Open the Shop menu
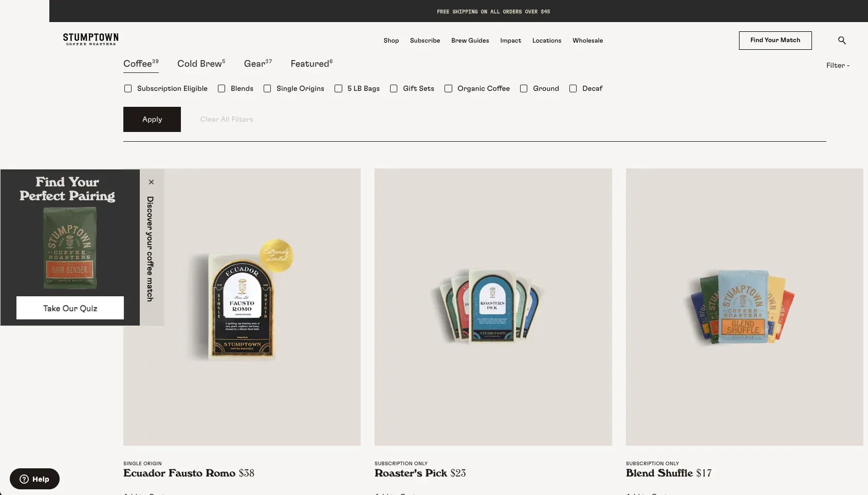This screenshot has width=868, height=495. 391,41
